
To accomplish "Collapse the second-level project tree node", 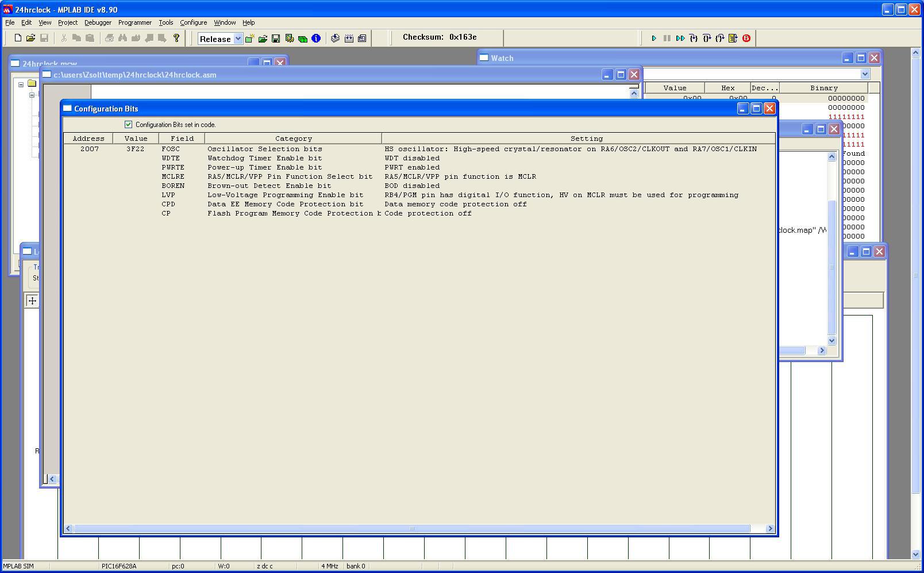I will (x=32, y=95).
